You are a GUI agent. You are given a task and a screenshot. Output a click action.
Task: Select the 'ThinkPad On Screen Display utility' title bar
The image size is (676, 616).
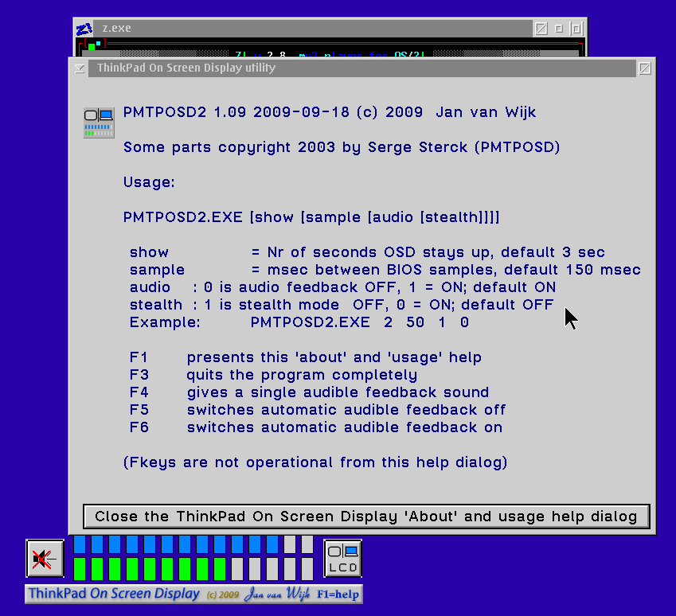(x=362, y=68)
